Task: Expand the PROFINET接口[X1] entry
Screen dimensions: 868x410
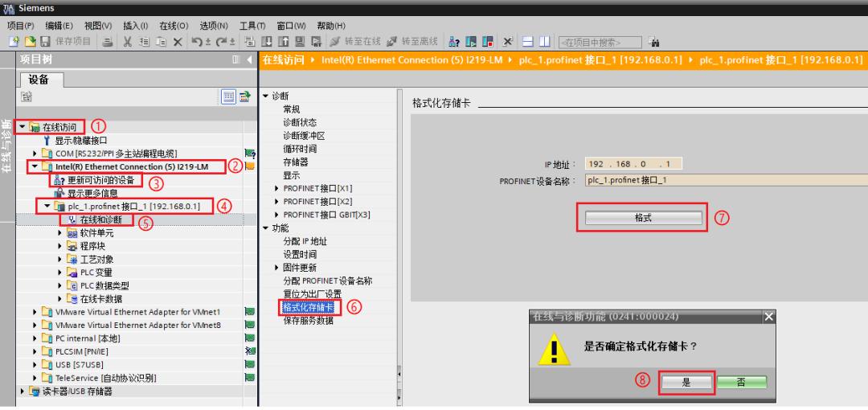Action: pos(276,188)
